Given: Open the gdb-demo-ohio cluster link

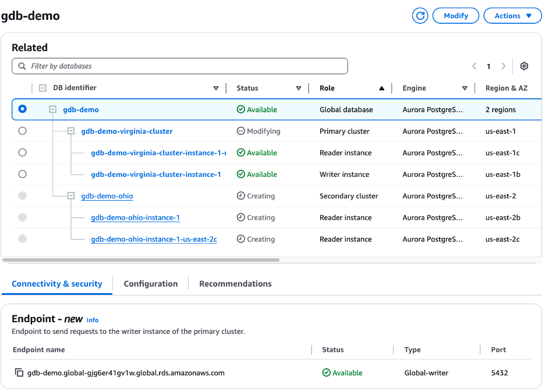Looking at the screenshot, I should pyautogui.click(x=107, y=196).
